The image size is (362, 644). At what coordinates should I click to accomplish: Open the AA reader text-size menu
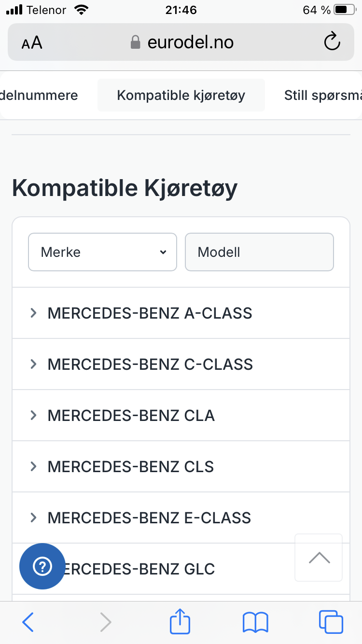[x=32, y=43]
